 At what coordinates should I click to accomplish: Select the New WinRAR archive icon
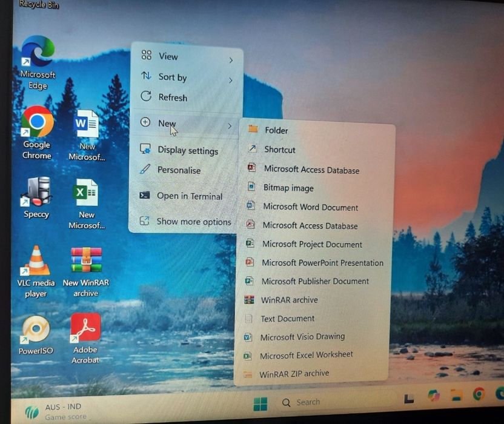86,272
